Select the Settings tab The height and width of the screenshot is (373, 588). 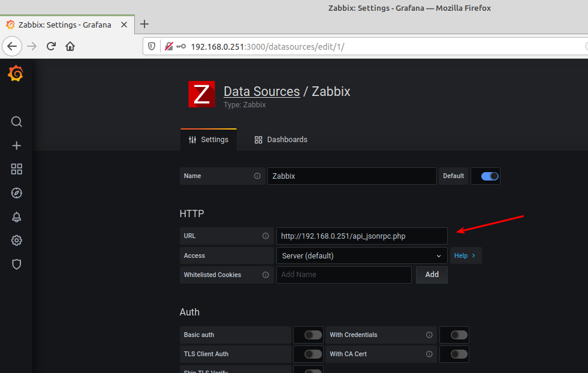point(209,140)
